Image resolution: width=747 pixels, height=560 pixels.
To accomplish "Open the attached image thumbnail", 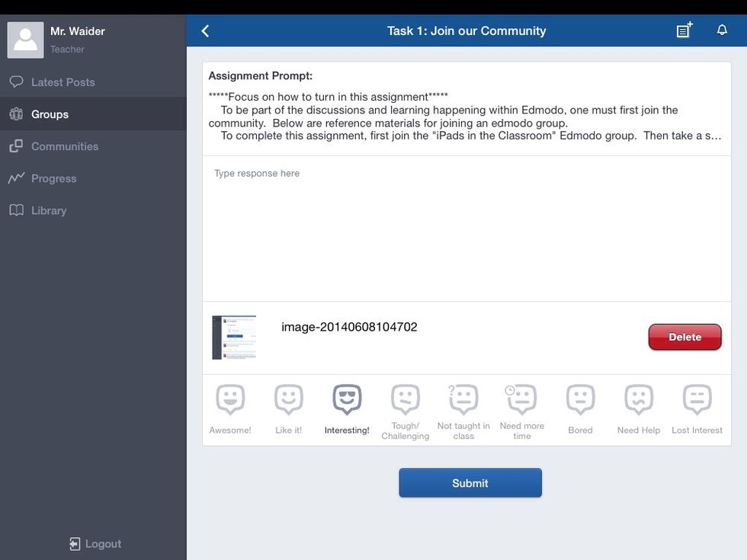I will [x=234, y=338].
